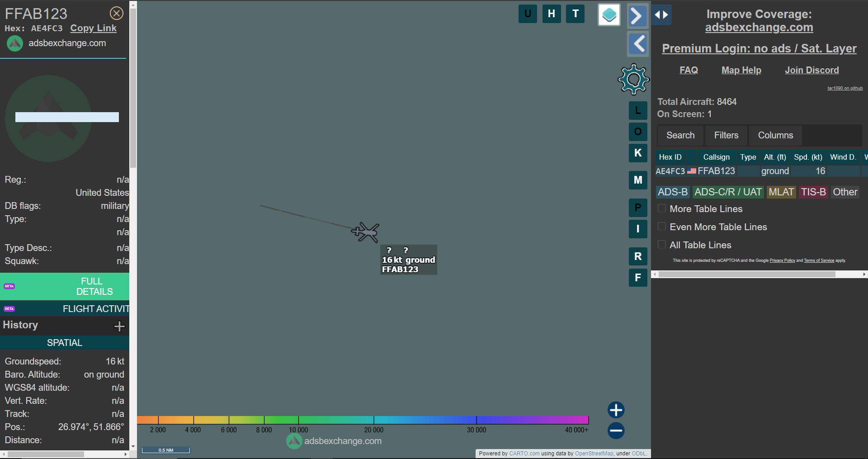Click the info panel horizontal scrollbar
The image size is (868, 459).
point(46,454)
